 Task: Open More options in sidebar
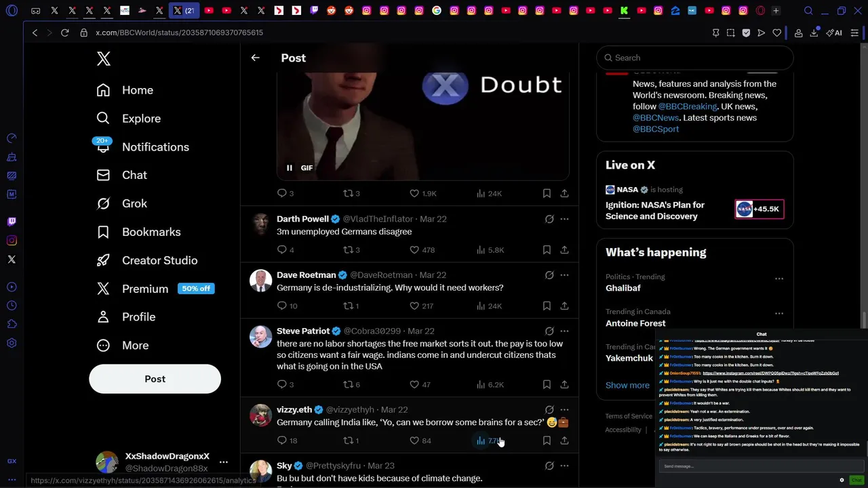click(x=123, y=346)
